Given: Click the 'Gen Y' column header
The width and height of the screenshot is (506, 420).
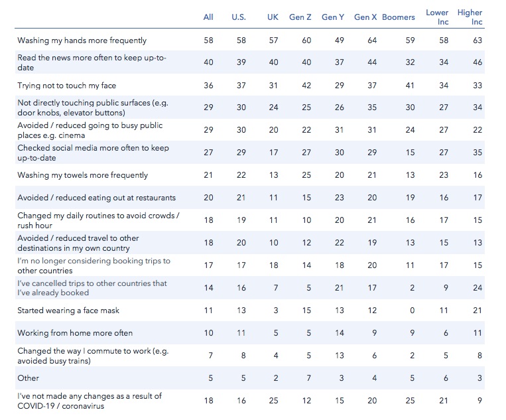Looking at the screenshot, I should coord(333,17).
